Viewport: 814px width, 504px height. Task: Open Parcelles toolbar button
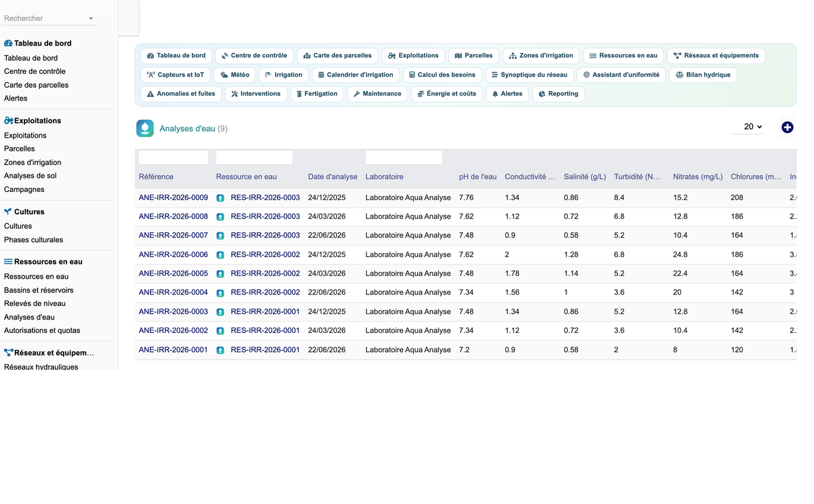click(x=473, y=56)
